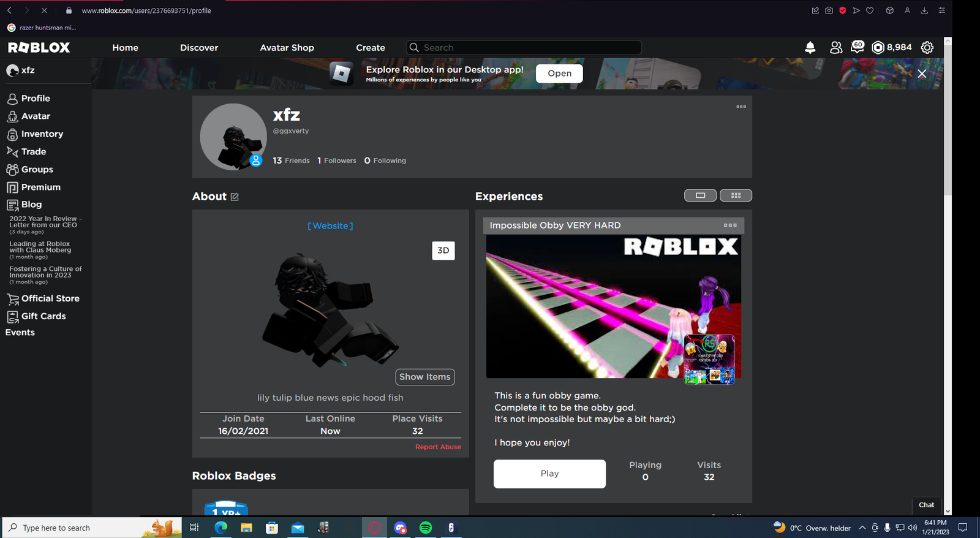Open the profile three-dots menu
The height and width of the screenshot is (538, 980).
click(741, 107)
